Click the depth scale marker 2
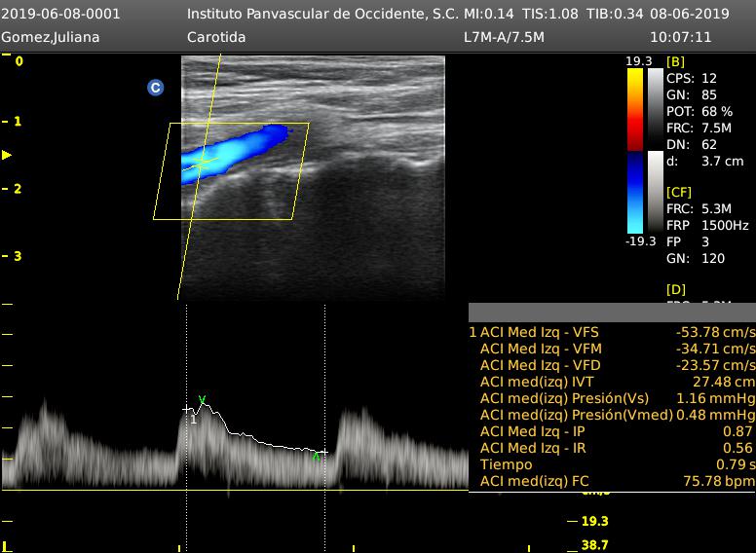The width and height of the screenshot is (756, 553). click(x=18, y=188)
